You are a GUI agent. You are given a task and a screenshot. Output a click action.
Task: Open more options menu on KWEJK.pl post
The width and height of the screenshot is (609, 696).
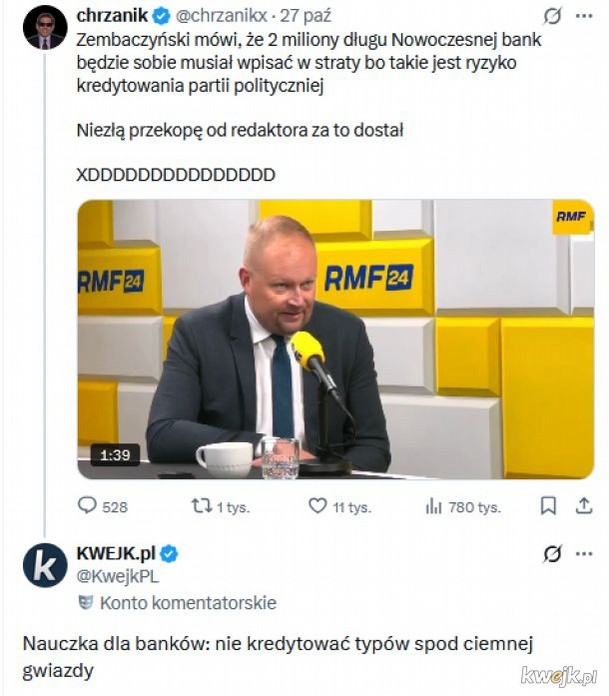pos(581,553)
